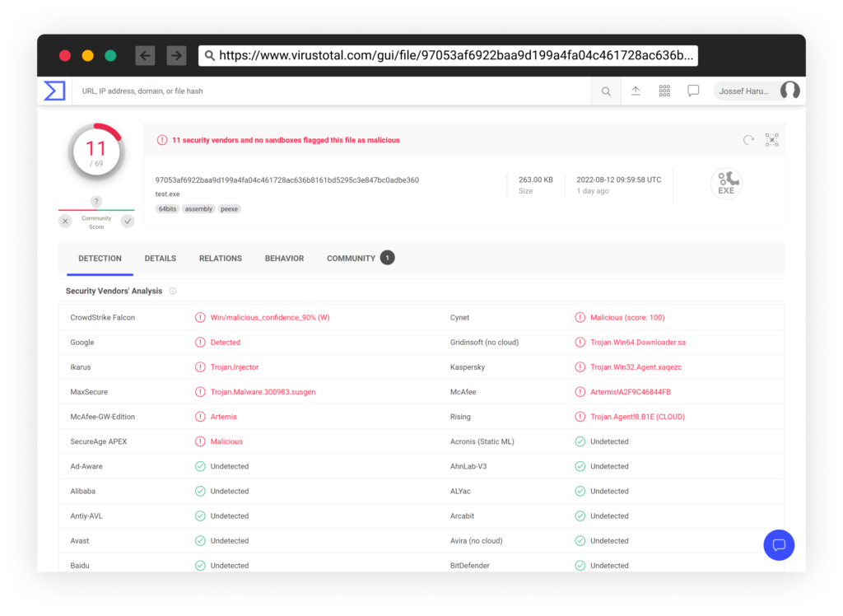Click warning icon next to CrowdStrike Falcon result
The width and height of the screenshot is (843, 616).
(x=200, y=317)
